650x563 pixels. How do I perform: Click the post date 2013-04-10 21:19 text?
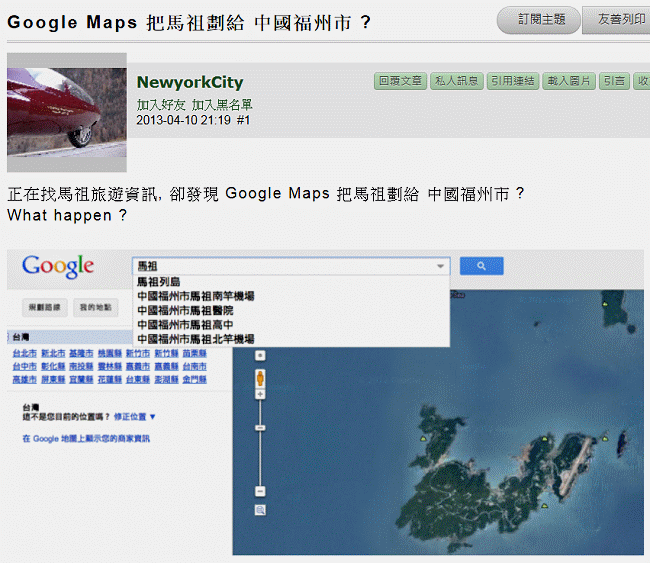click(x=184, y=120)
